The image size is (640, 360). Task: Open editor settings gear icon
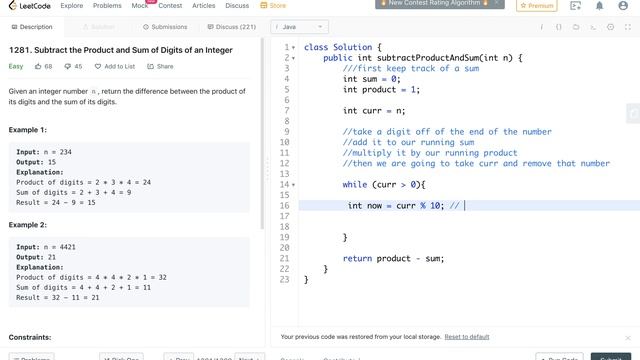point(610,27)
